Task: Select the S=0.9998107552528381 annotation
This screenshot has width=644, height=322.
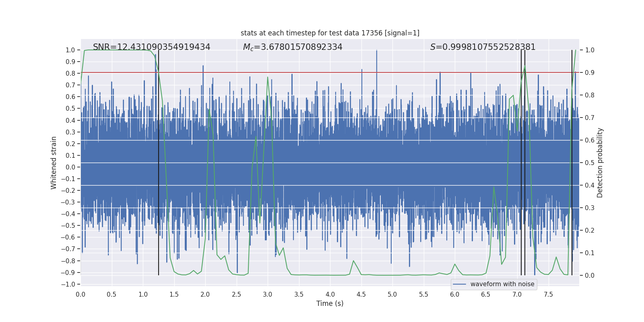Action: coord(483,47)
